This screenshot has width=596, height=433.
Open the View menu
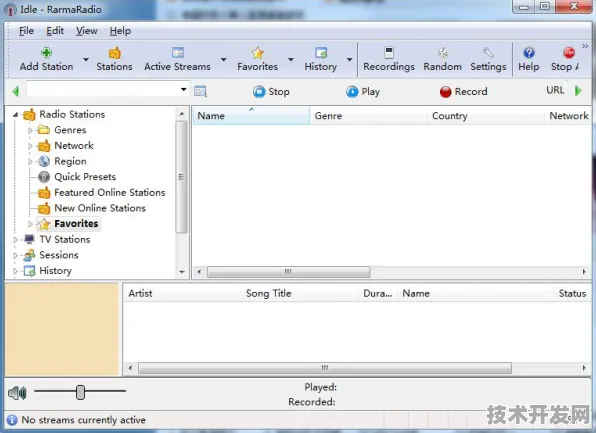point(86,31)
